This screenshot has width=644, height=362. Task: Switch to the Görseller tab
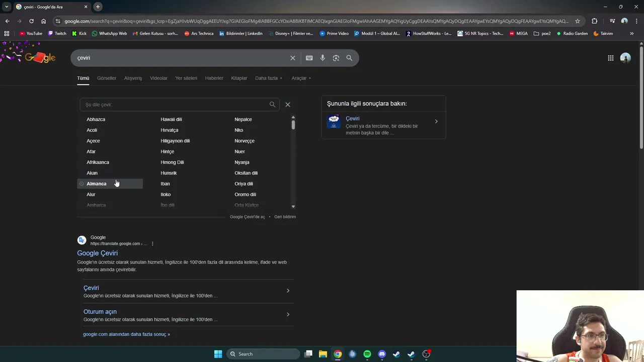(107, 78)
